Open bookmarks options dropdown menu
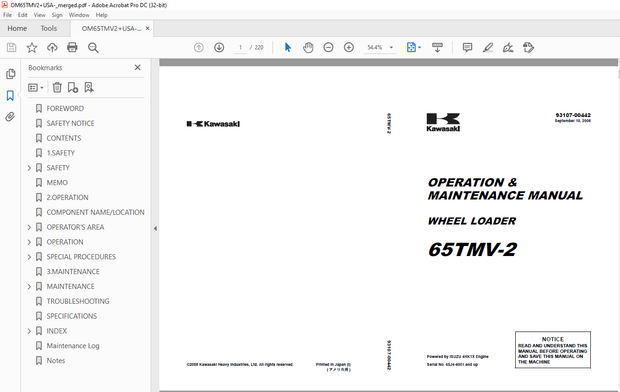620x392 pixels. tap(36, 87)
